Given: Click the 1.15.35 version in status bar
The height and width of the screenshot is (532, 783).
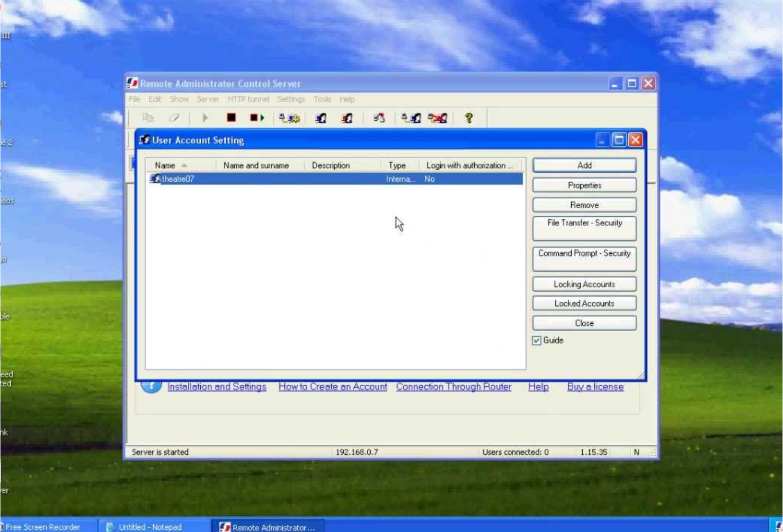Looking at the screenshot, I should pos(593,452).
